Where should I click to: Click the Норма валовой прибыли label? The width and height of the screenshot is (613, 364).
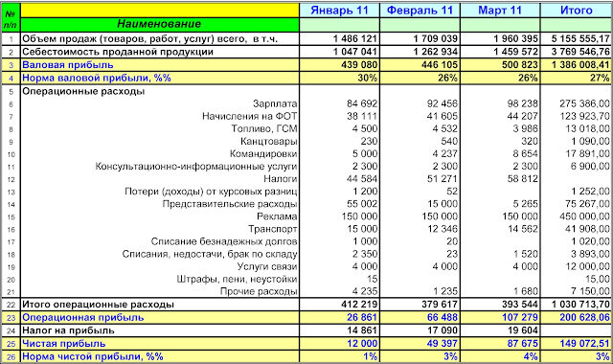[97, 78]
